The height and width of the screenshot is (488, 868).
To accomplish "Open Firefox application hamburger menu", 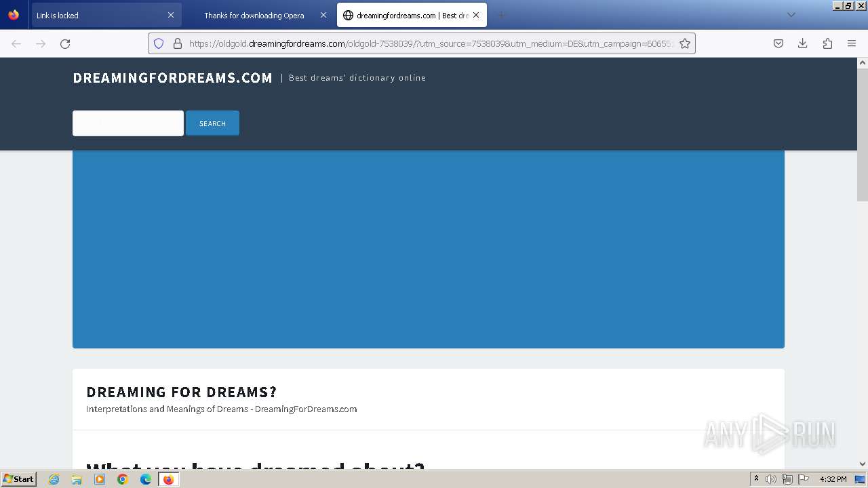I will point(852,43).
